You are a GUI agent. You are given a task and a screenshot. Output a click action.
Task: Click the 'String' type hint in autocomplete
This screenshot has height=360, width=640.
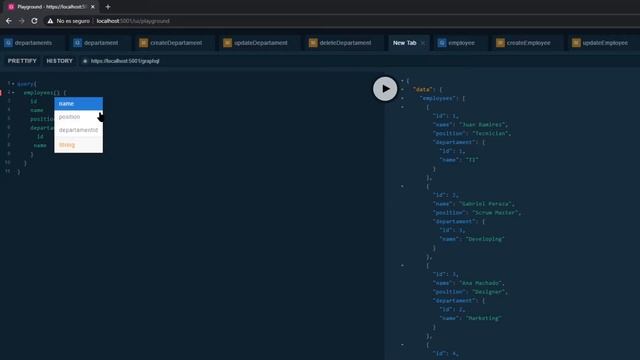click(67, 145)
